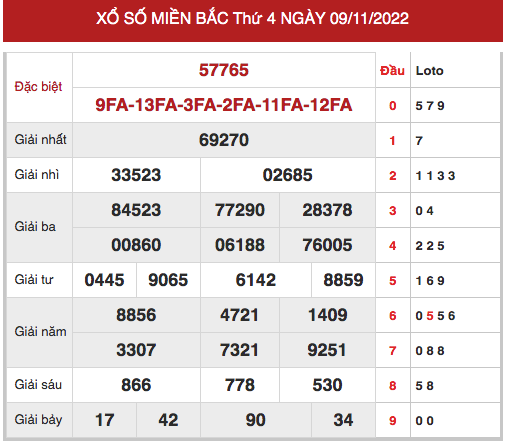Select fourth prize number 6142
Screen dimensions: 506x444
(x=256, y=280)
